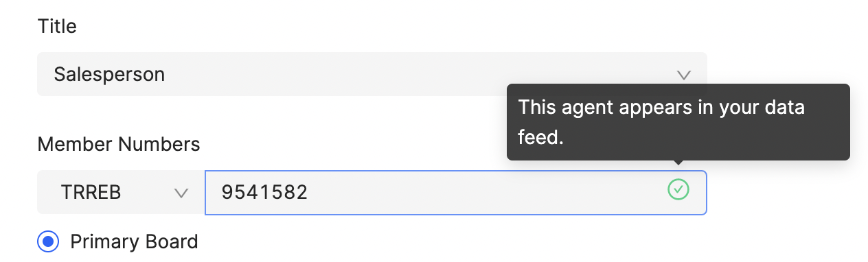This screenshot has width=868, height=262.
Task: Click the chevron arrow in the Title field
Action: [683, 75]
